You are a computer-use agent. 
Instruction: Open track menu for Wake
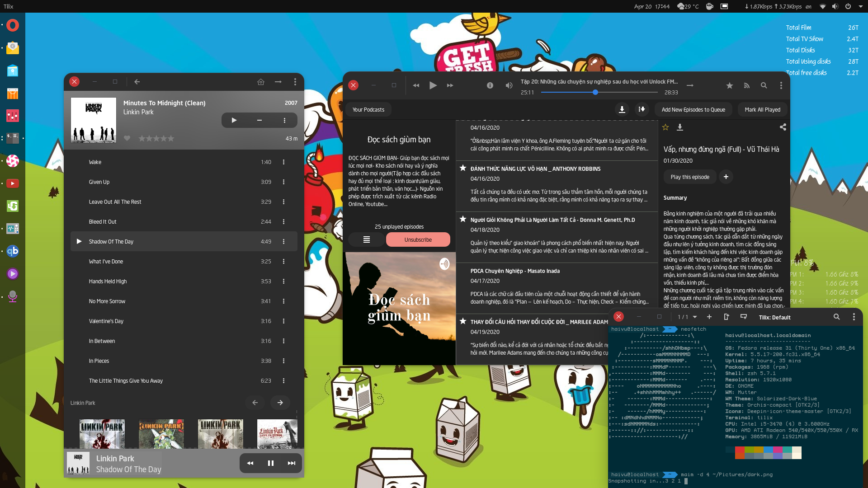click(x=284, y=162)
